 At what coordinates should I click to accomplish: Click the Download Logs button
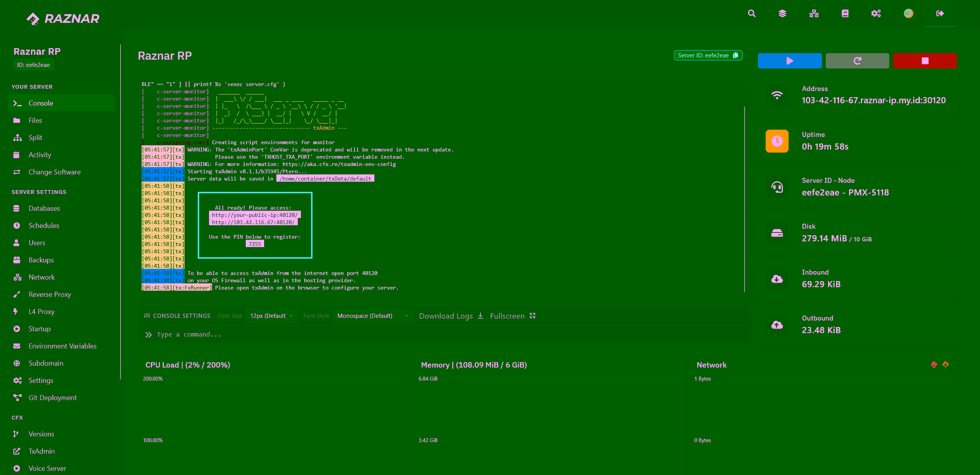pos(451,316)
